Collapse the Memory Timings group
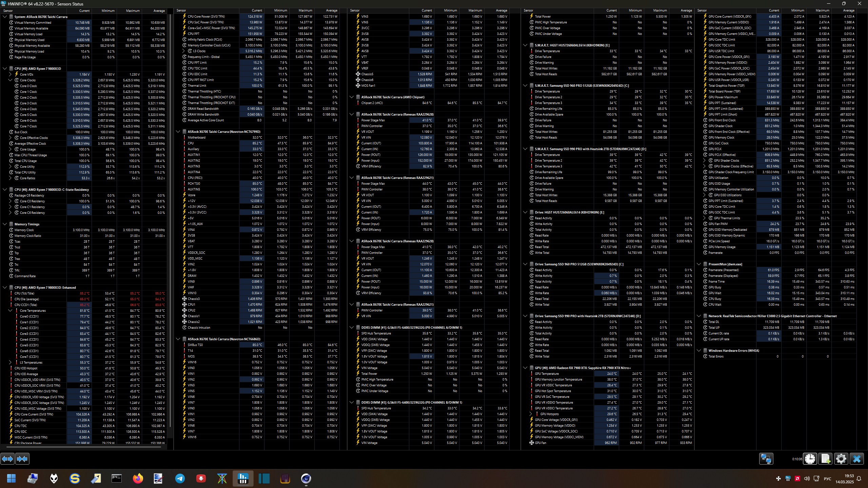This screenshot has width=868, height=488. tap(5, 224)
